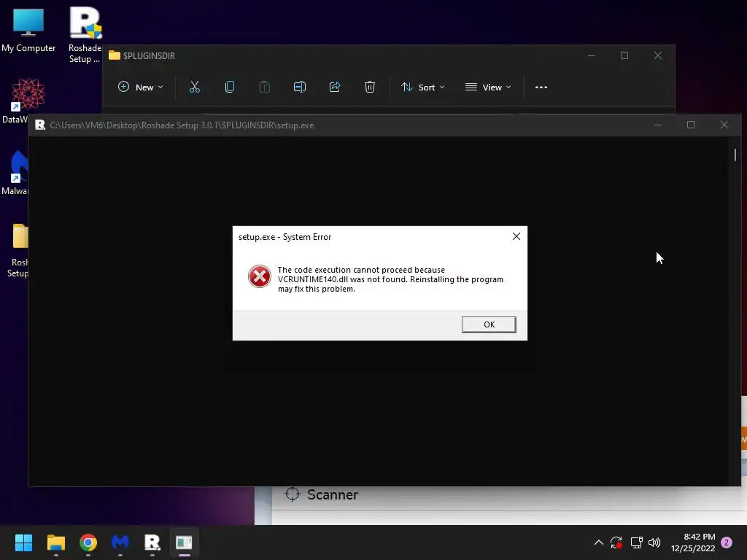The image size is (747, 560).
Task: Click the volume speaker tray icon
Action: (x=654, y=542)
